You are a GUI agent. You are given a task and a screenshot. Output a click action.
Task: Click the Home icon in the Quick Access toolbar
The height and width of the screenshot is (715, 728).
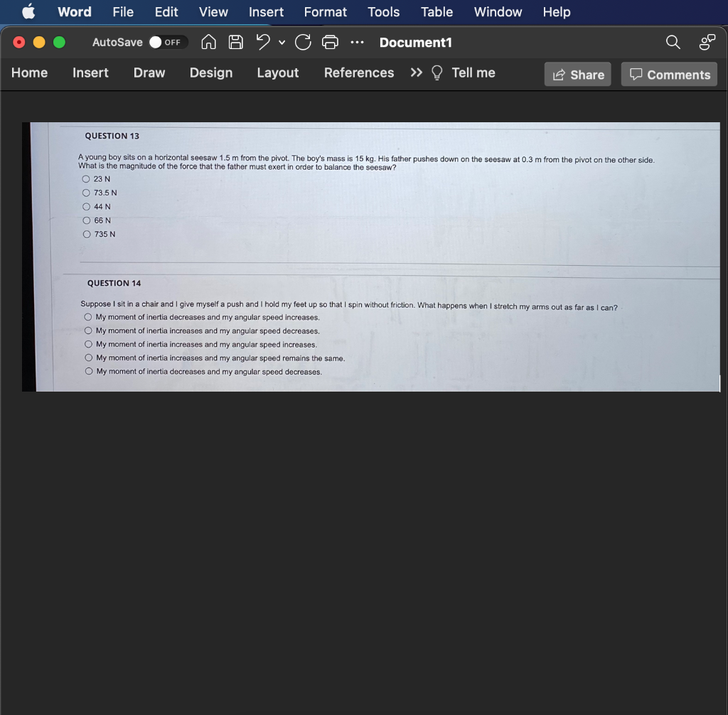208,42
